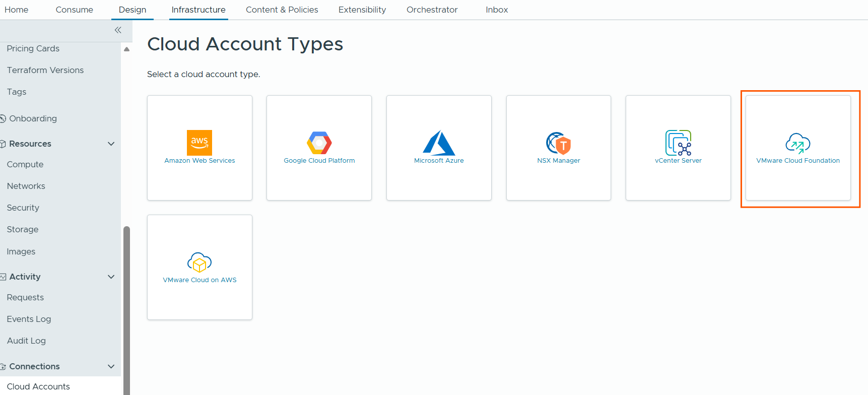Collapse the sidebar with double-chevron icon
868x395 pixels.
pyautogui.click(x=118, y=30)
